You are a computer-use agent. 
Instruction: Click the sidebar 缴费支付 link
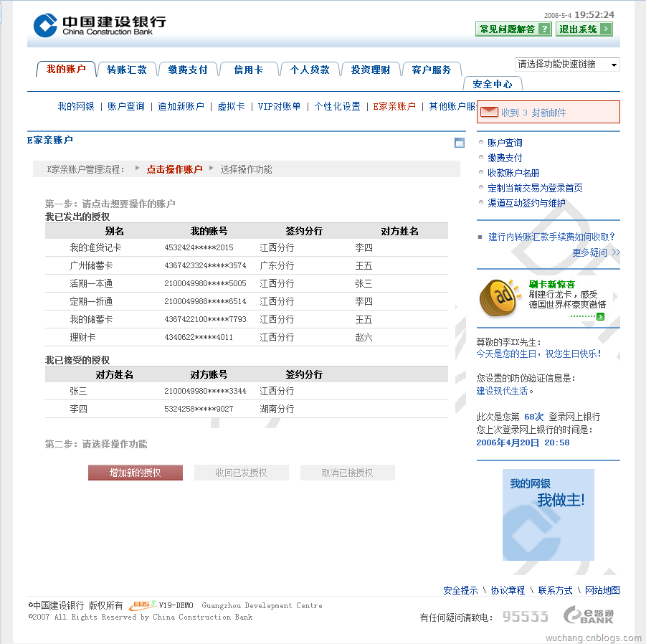tap(505, 158)
